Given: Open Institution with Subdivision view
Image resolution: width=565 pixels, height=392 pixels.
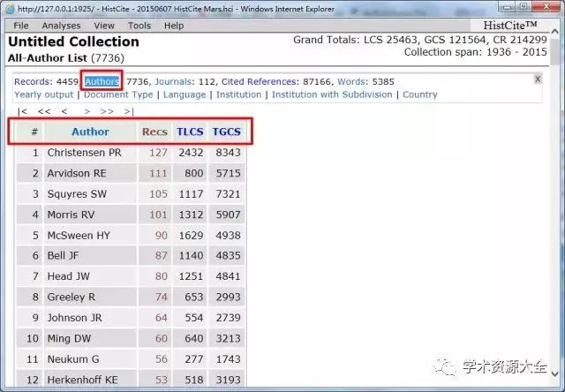Looking at the screenshot, I should coord(332,94).
